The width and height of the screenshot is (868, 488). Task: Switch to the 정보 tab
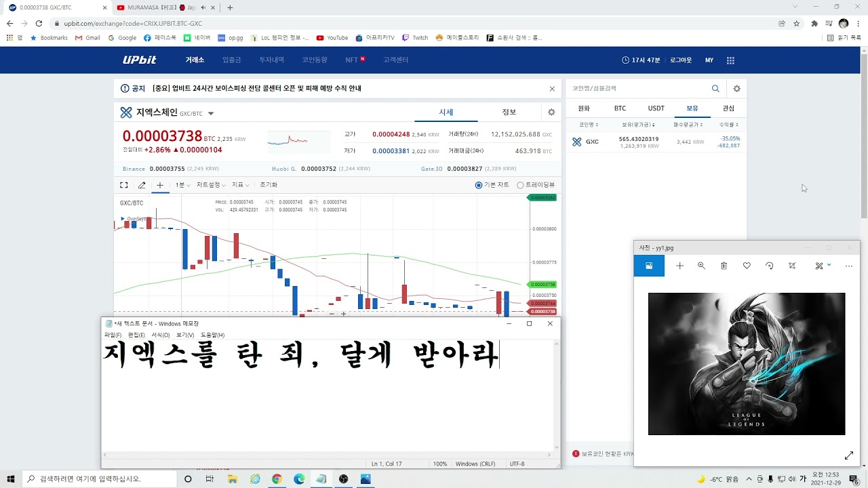(x=509, y=113)
